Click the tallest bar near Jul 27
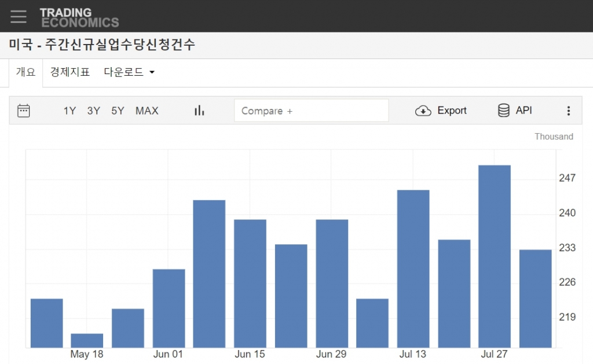Viewport: 593px width, 364px height. click(x=494, y=256)
